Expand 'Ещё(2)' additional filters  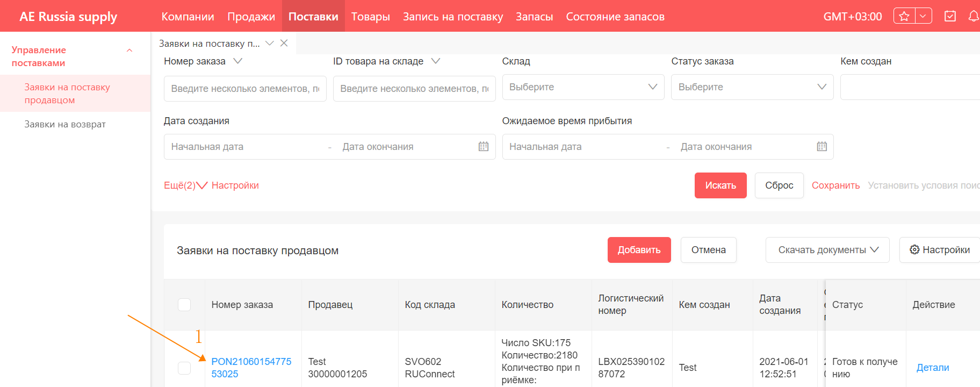[x=185, y=185]
